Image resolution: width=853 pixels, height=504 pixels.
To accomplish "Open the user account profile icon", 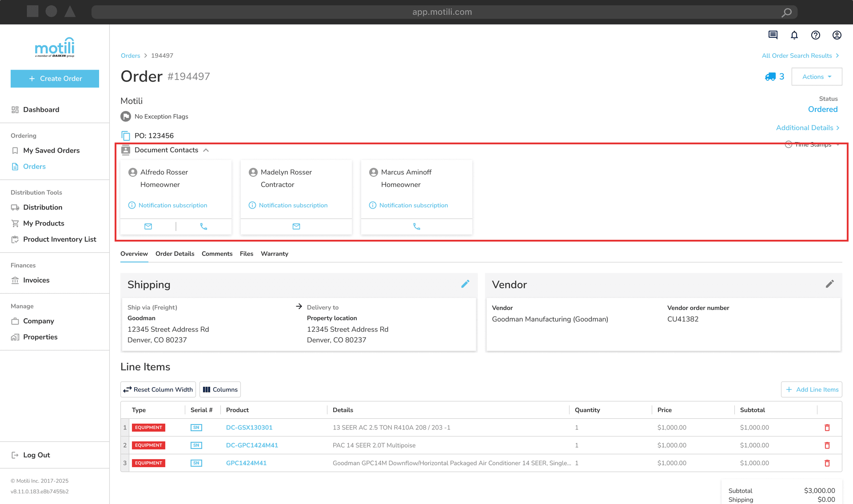I will [837, 35].
